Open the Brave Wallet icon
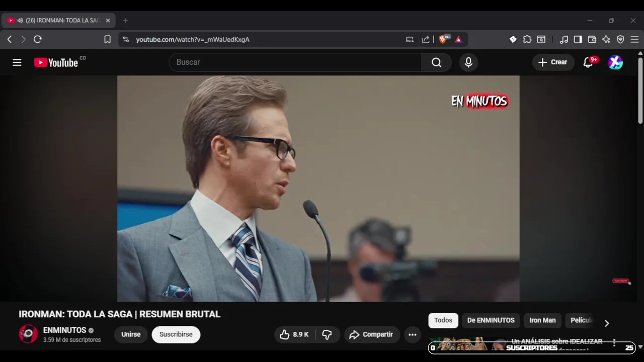Image resolution: width=644 pixels, height=362 pixels. [592, 39]
